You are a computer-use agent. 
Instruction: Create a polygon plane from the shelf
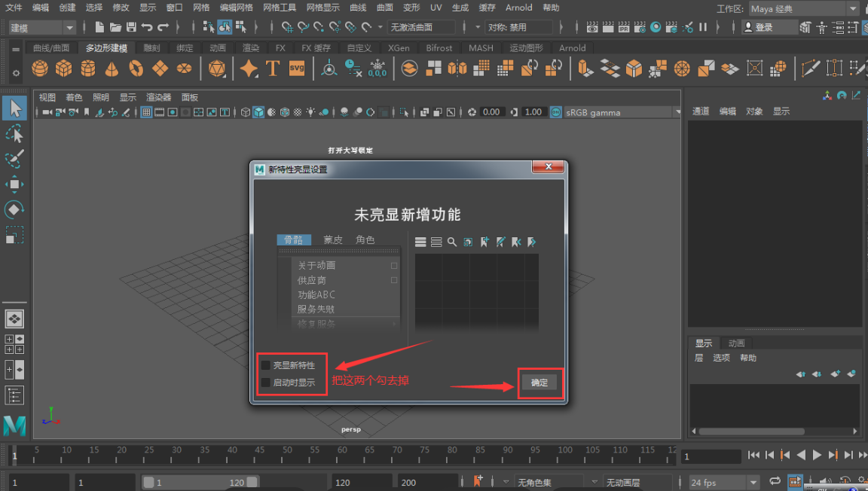coord(160,69)
